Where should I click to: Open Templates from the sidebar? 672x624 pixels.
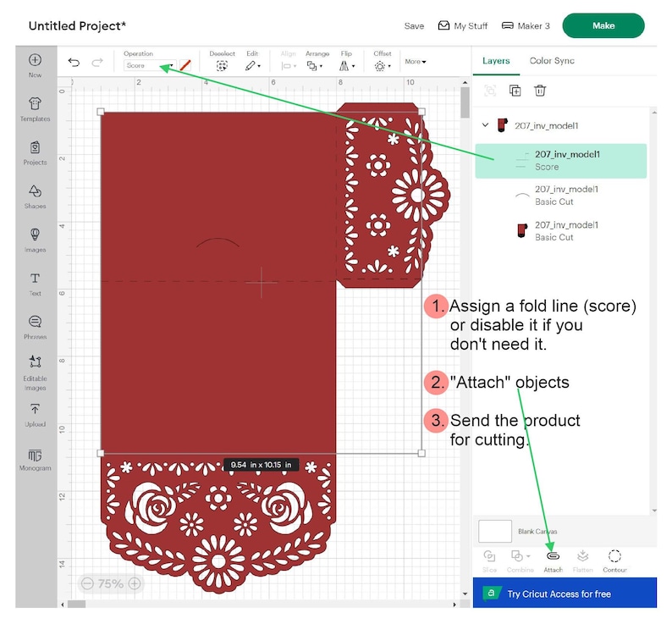[x=35, y=108]
